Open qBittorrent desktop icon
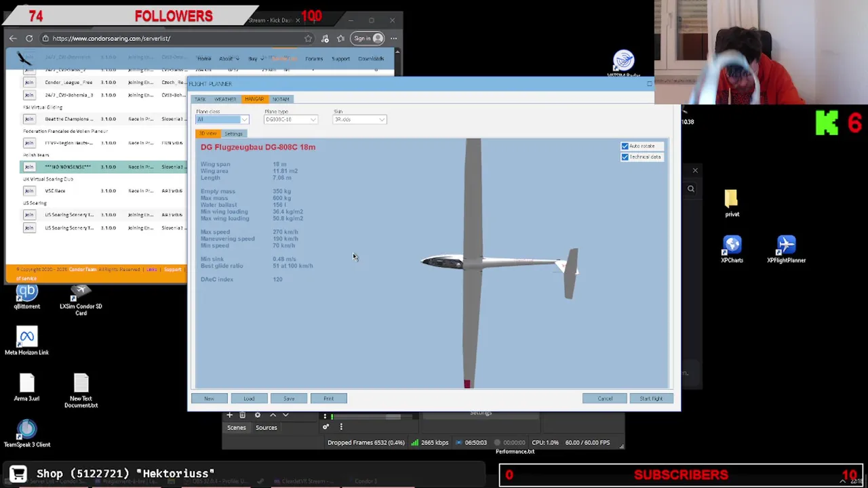Viewport: 868px width, 488px height. [x=27, y=297]
